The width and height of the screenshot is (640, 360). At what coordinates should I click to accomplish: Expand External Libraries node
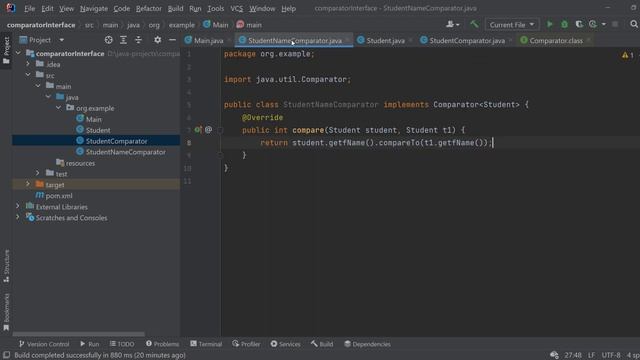click(18, 207)
